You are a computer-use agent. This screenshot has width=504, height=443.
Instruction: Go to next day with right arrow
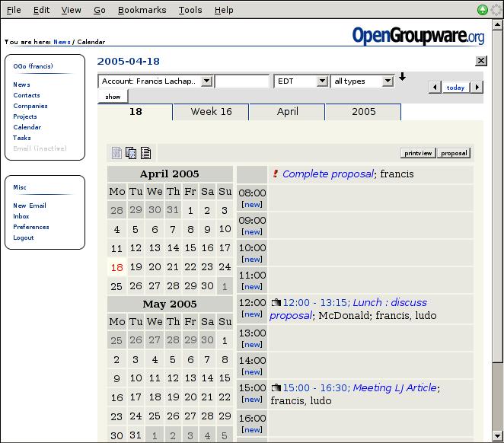(x=477, y=88)
